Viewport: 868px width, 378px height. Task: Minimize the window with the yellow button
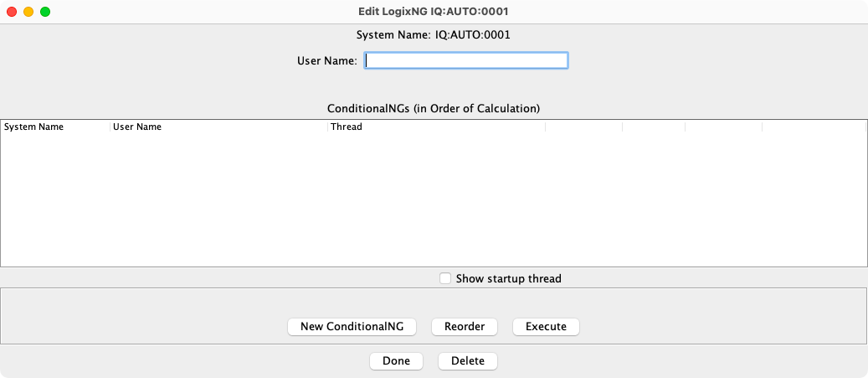(x=28, y=12)
